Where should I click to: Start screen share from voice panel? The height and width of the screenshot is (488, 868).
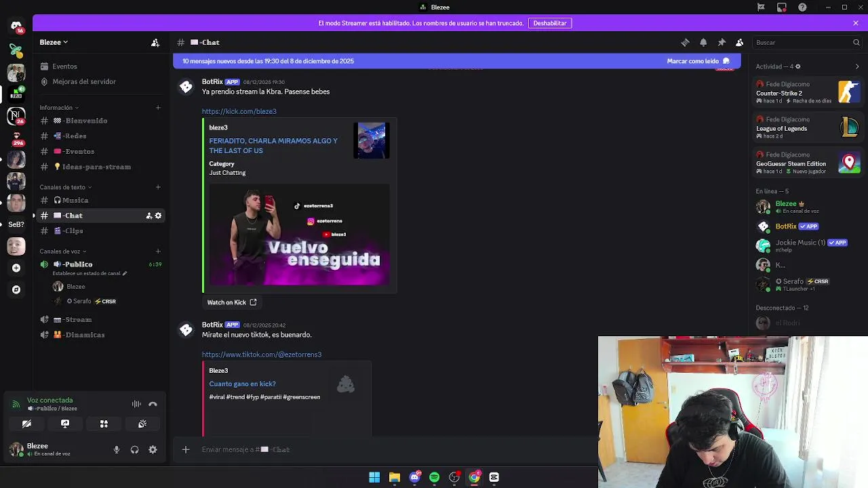65,424
